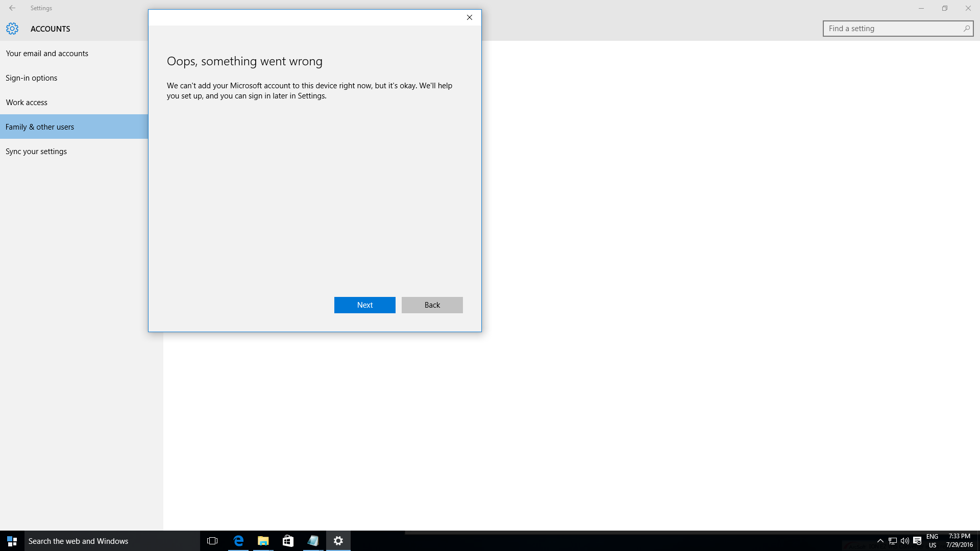Open the Action Center notifications icon
This screenshot has width=980, height=551.
917,541
